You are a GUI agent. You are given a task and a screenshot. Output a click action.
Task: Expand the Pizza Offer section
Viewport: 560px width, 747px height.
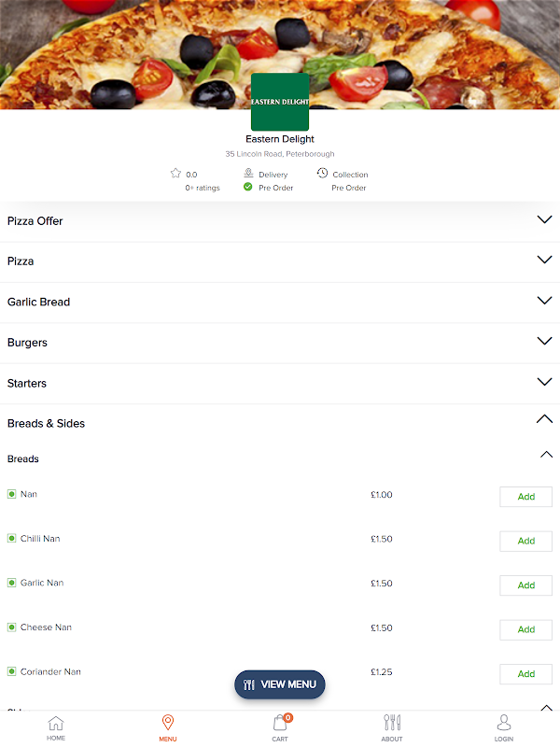pos(545,220)
